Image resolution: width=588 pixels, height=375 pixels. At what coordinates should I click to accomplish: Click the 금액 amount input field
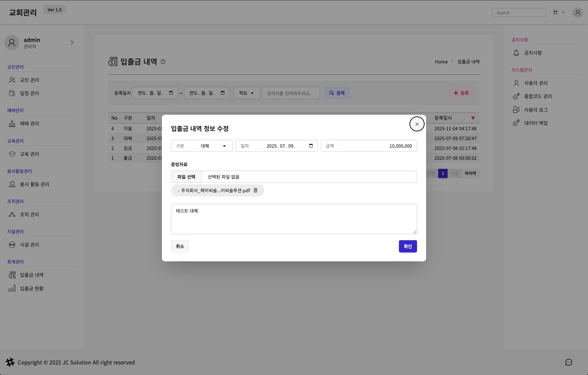point(379,146)
